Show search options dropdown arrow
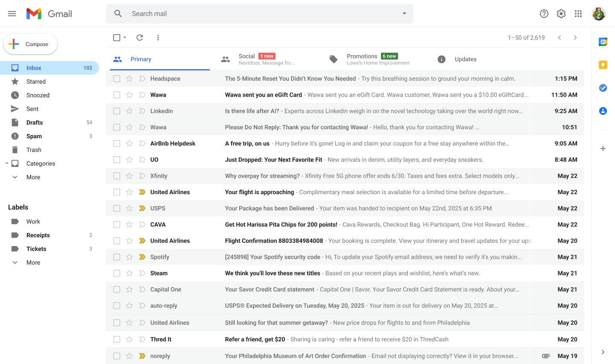The height and width of the screenshot is (364, 615). click(x=404, y=14)
